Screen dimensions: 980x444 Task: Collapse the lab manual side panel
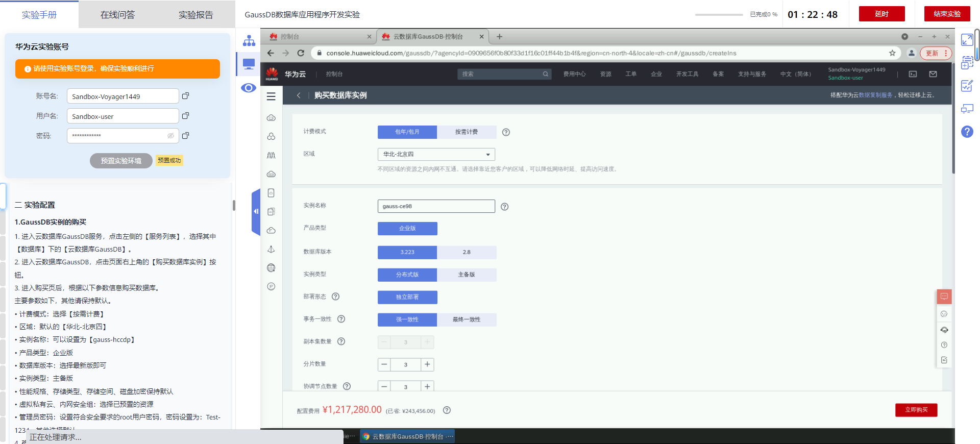(x=256, y=211)
